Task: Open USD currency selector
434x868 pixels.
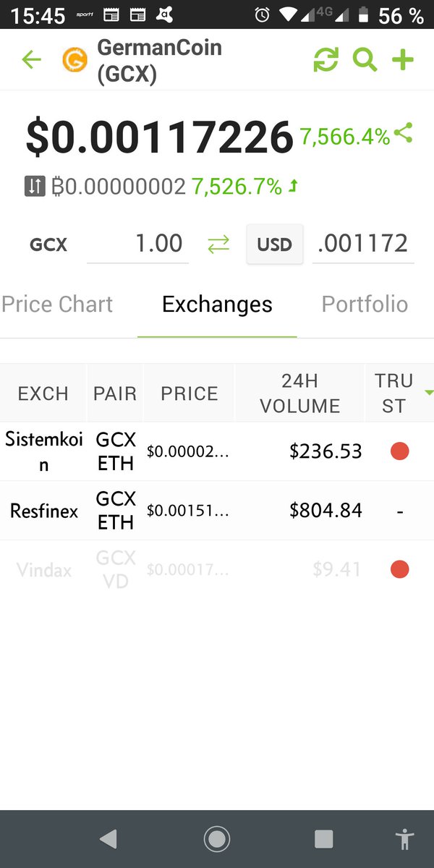Action: [275, 244]
